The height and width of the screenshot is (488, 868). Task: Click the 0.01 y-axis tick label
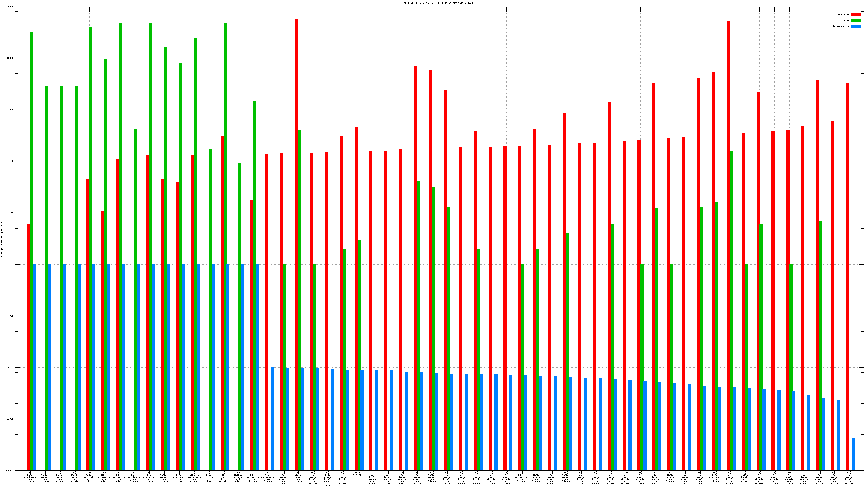point(11,367)
